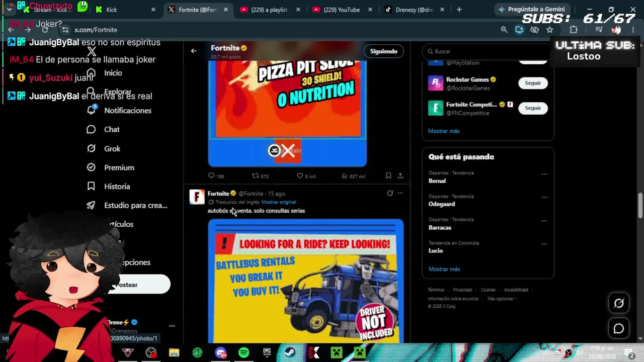Open options for the Lucio trend
Screen dimensions: 644x362
pyautogui.click(x=544, y=244)
